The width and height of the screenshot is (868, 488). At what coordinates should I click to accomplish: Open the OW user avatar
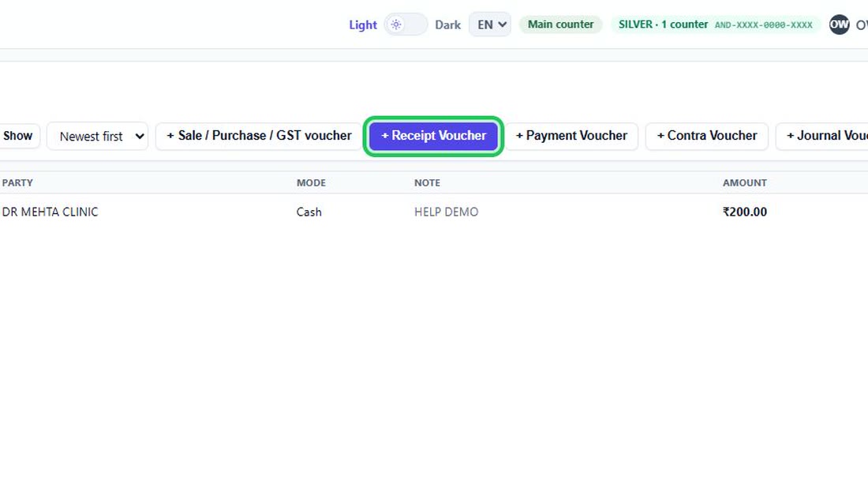click(x=839, y=24)
